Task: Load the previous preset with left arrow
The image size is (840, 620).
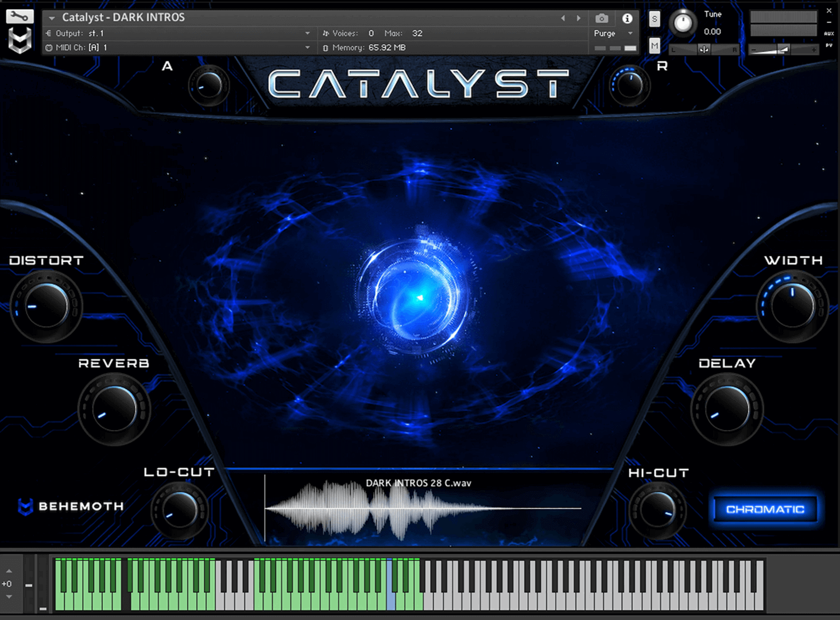Action: point(563,18)
